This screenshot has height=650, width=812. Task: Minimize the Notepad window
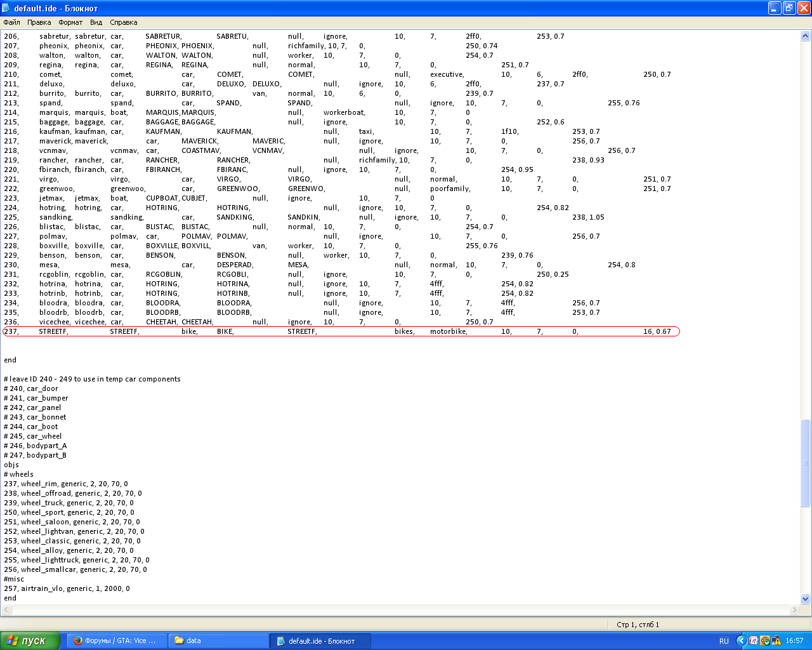coord(775,8)
